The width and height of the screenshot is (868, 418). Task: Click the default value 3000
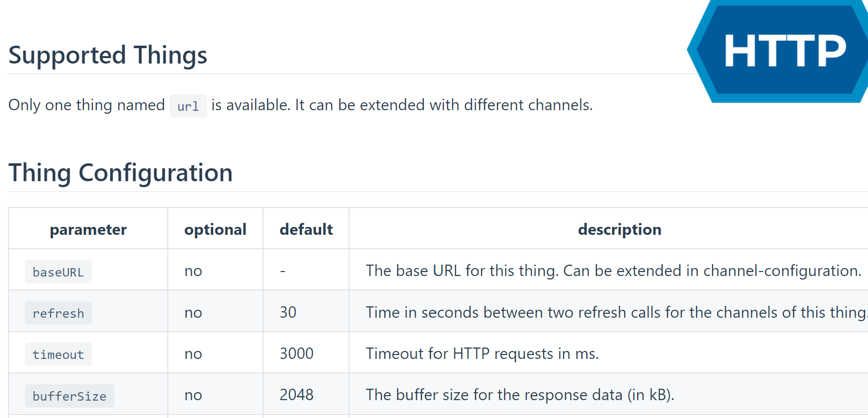click(x=296, y=353)
